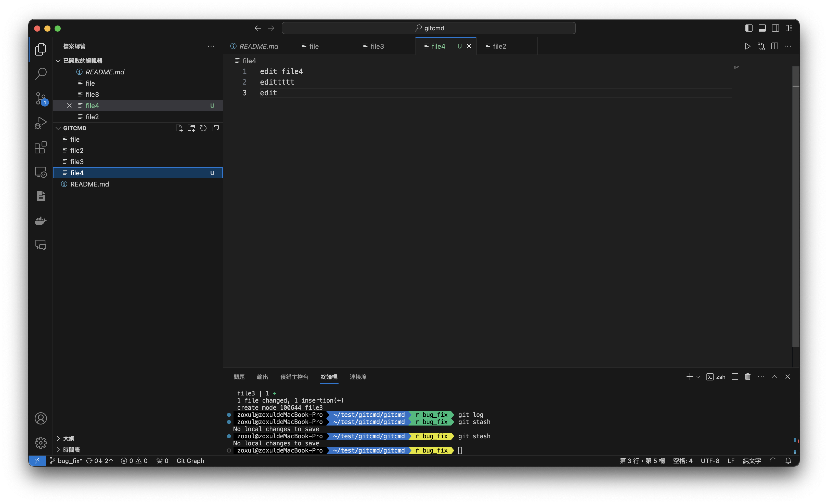Kill terminal with trash icon
This screenshot has width=828, height=504.
747,377
